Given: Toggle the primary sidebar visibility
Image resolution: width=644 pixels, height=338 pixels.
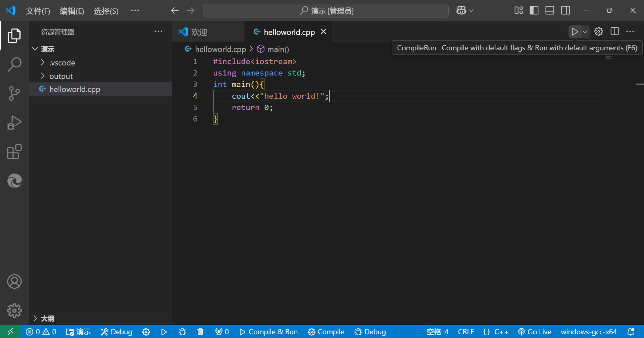Looking at the screenshot, I should coord(534,10).
